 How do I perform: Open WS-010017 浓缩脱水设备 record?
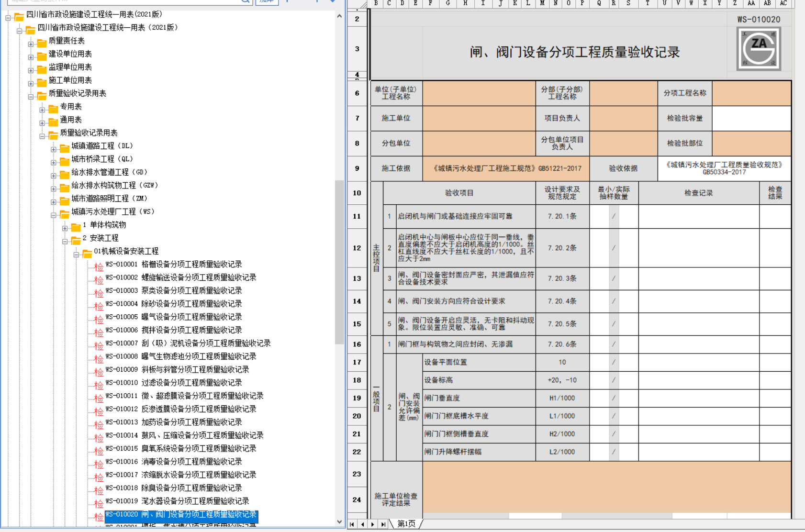pos(181,475)
